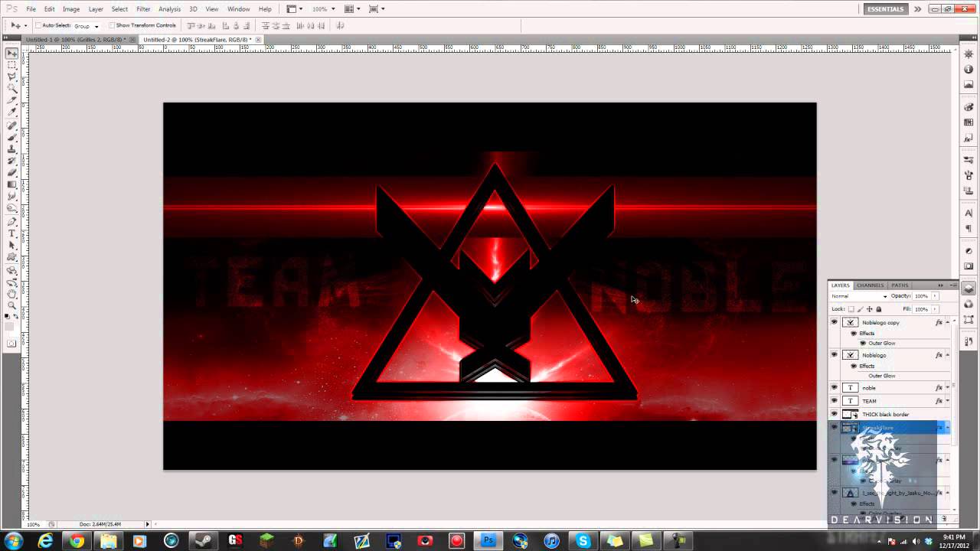The width and height of the screenshot is (980, 551).
Task: Open the layer Opacity slider arrow
Action: tap(935, 296)
